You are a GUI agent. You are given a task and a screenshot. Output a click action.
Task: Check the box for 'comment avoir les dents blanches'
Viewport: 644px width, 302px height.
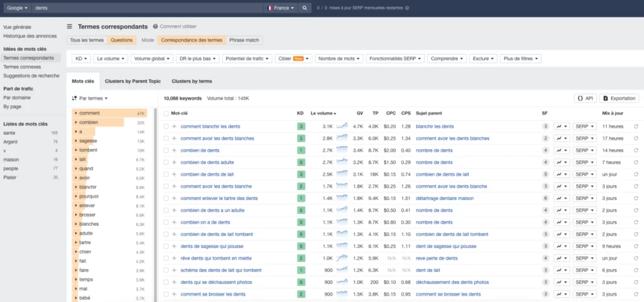click(x=166, y=138)
